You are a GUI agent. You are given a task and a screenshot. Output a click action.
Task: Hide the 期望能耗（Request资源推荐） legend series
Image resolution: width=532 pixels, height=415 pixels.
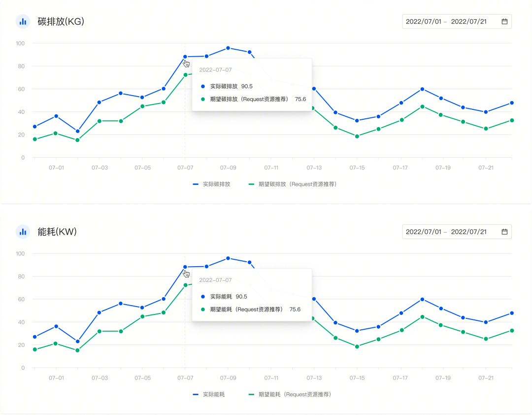(290, 395)
